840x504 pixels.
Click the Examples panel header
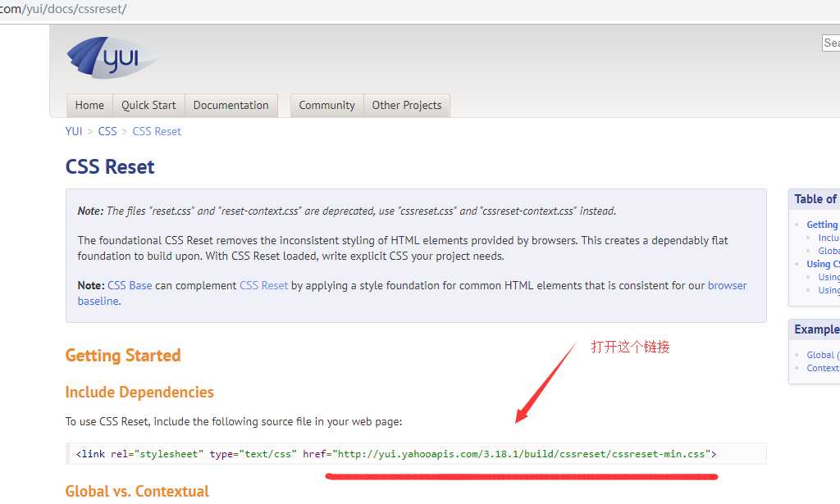tap(815, 329)
